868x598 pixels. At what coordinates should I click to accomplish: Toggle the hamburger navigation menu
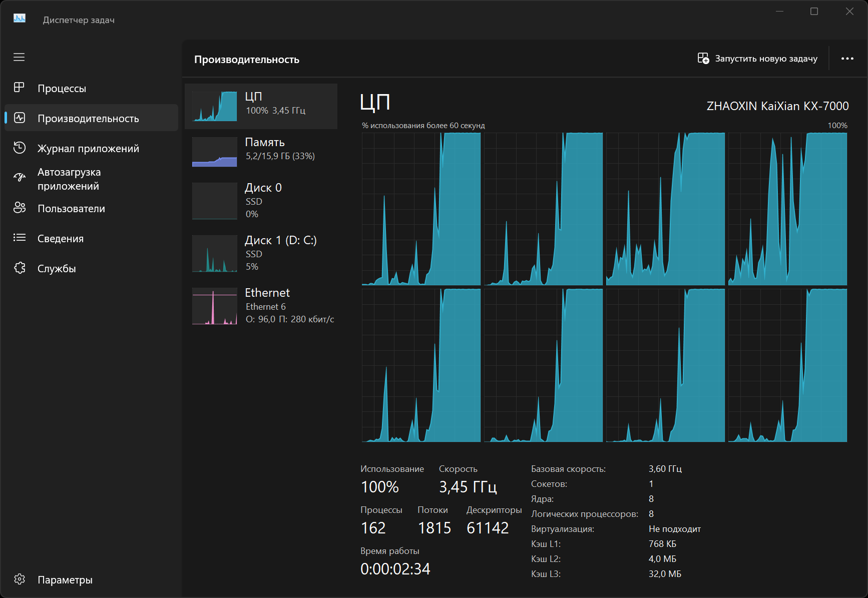point(19,57)
